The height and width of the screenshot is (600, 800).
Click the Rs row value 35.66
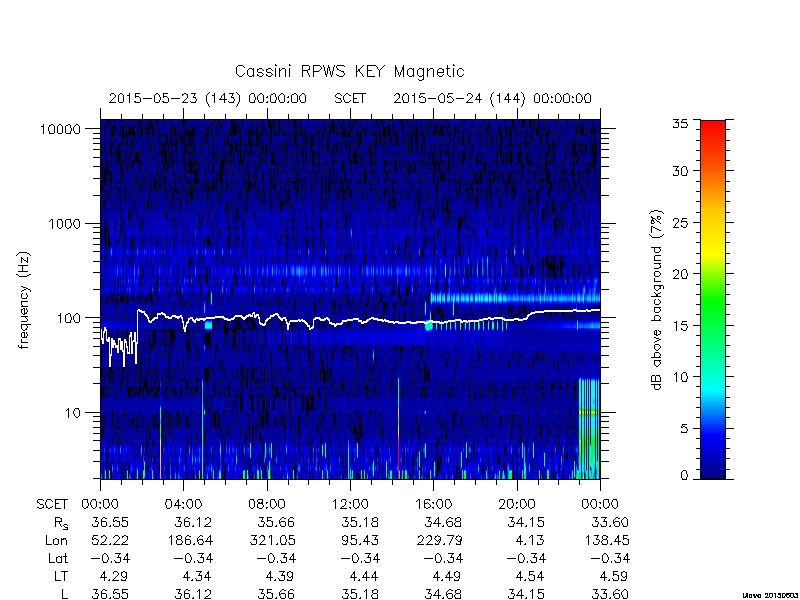pyautogui.click(x=277, y=522)
